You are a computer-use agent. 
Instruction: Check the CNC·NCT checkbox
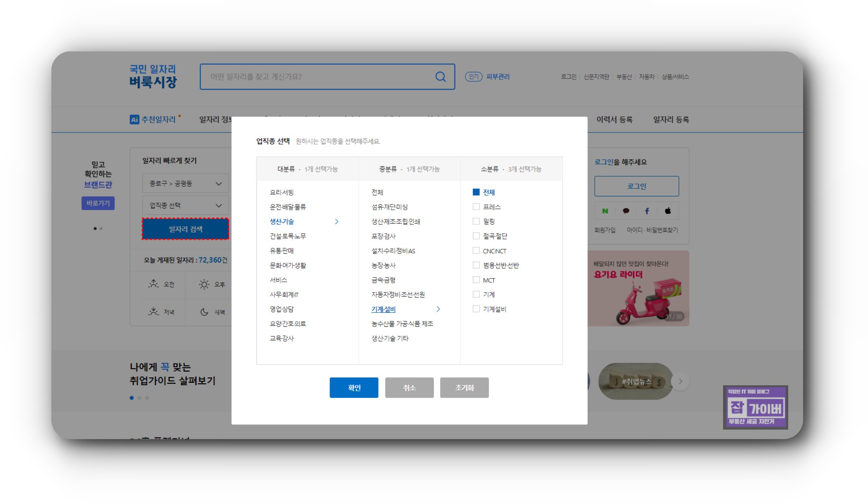476,251
